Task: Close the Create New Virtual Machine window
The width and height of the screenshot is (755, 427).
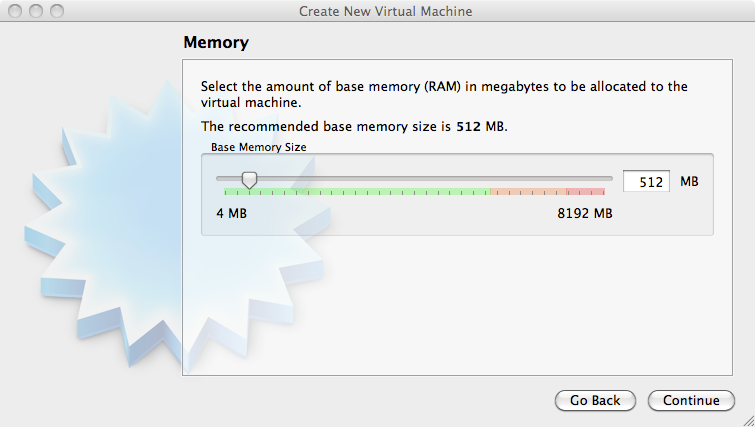Action: (x=15, y=11)
